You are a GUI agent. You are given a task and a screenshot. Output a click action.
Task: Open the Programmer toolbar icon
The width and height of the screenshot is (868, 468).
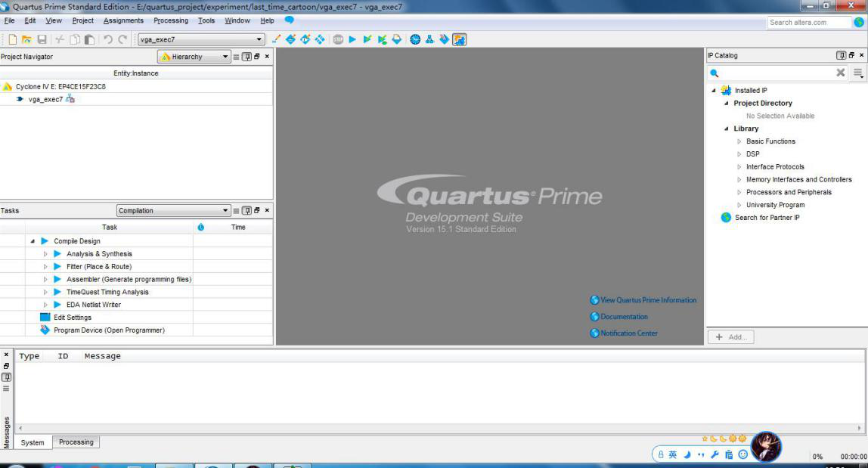pyautogui.click(x=444, y=39)
